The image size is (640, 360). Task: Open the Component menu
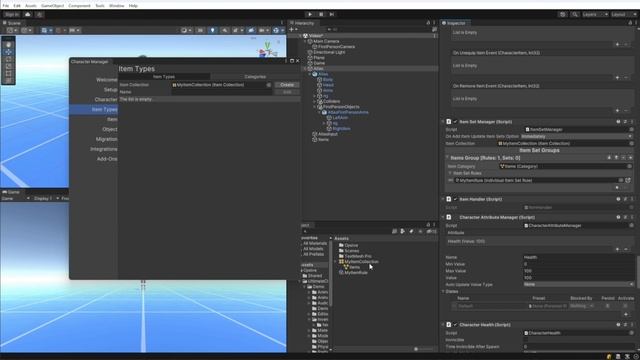[79, 6]
